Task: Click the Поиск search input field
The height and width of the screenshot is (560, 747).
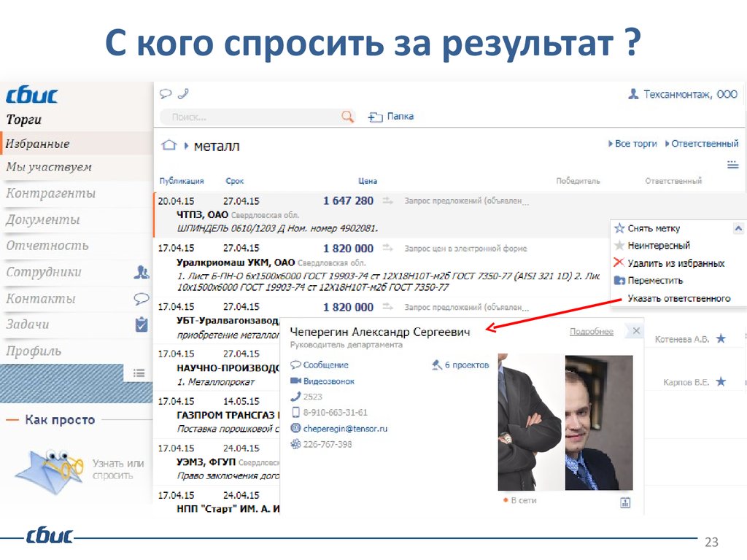Action: point(252,117)
